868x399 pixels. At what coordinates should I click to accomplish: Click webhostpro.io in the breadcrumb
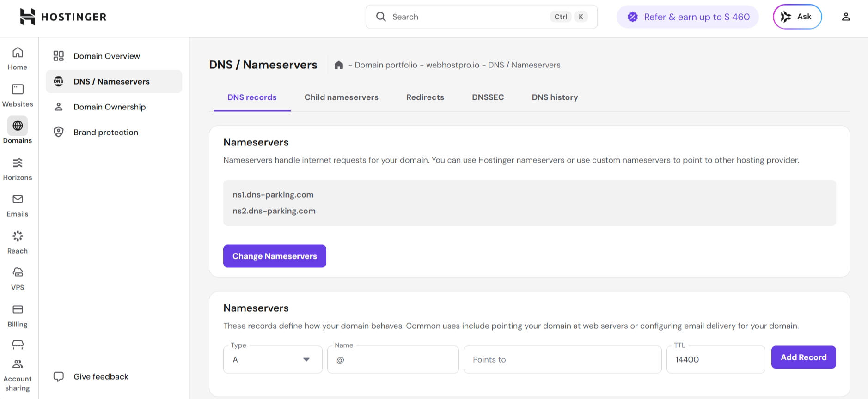coord(453,65)
